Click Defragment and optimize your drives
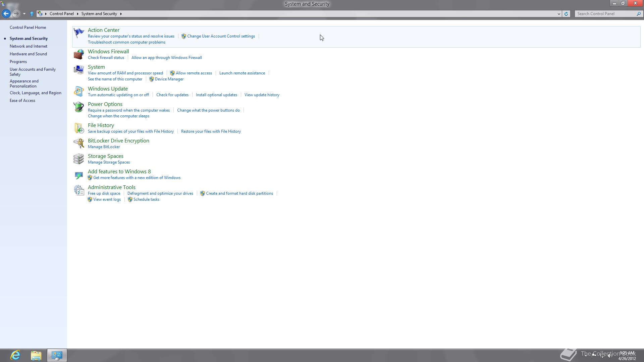Screen dimensions: 644x362 pyautogui.click(x=160, y=193)
